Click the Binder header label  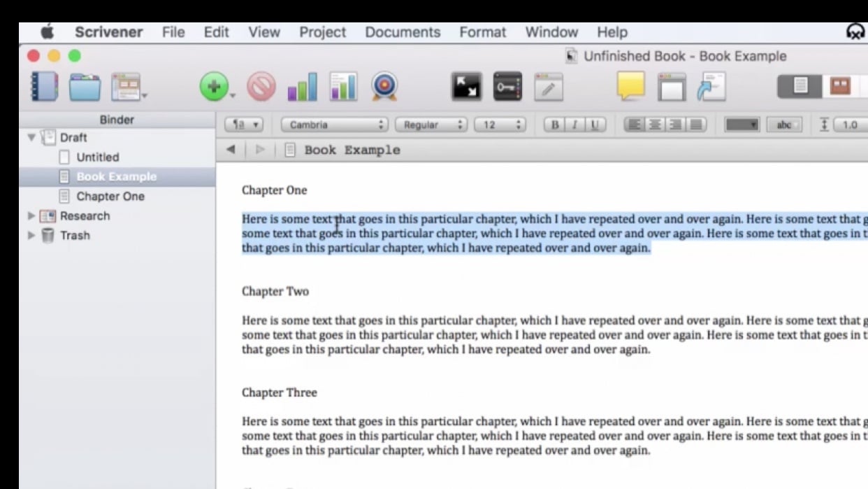point(117,120)
